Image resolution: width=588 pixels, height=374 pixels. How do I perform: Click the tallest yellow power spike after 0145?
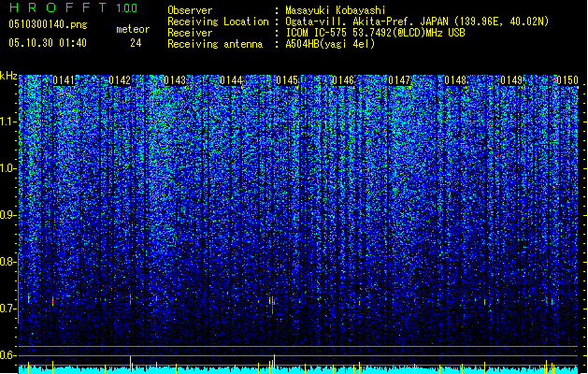coord(275,364)
